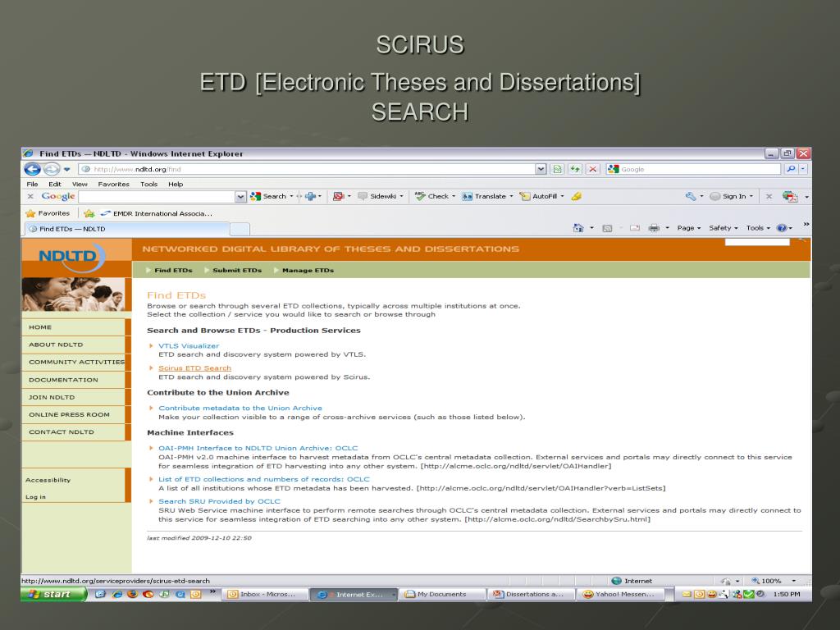The height and width of the screenshot is (630, 840).
Task: Open the Page command bar dropdown
Action: (689, 228)
